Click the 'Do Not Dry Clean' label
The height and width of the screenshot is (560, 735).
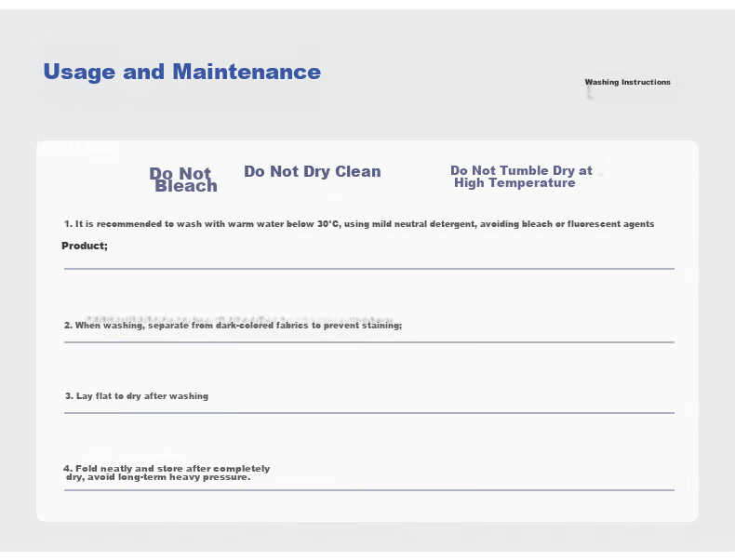[313, 171]
